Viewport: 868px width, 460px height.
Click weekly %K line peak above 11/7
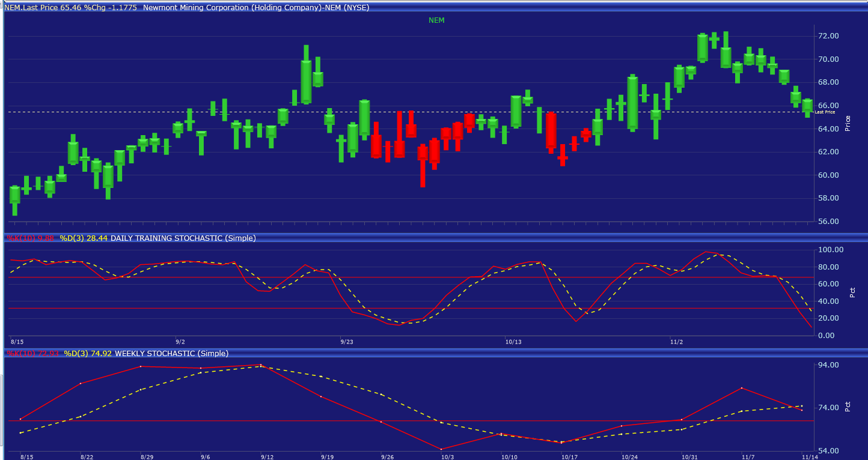coord(742,388)
